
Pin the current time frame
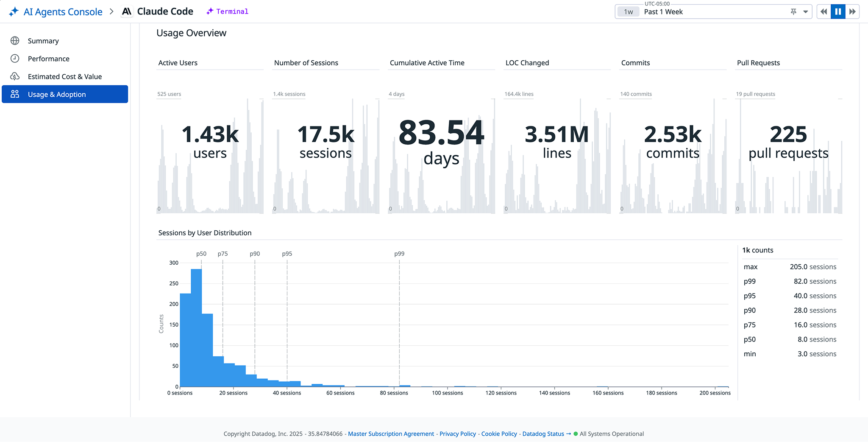coord(793,11)
